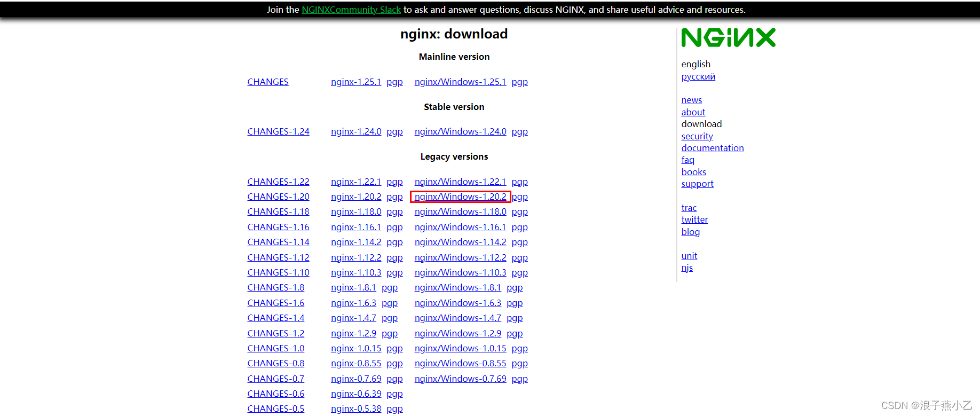Open pgp signature for nginx/Windows-1.25.1
The height and width of the screenshot is (416, 980).
[x=519, y=82]
